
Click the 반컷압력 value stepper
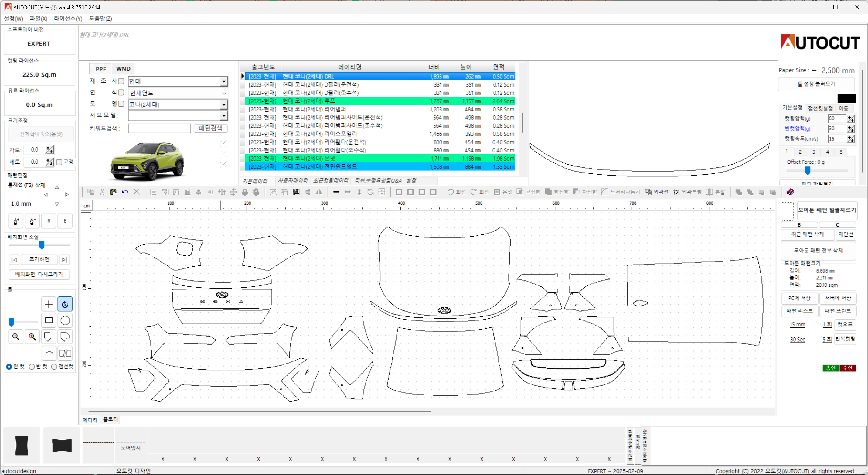tap(851, 128)
